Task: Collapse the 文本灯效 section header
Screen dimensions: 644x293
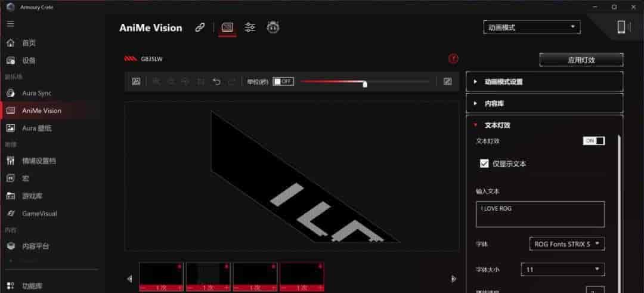Action: [x=544, y=125]
